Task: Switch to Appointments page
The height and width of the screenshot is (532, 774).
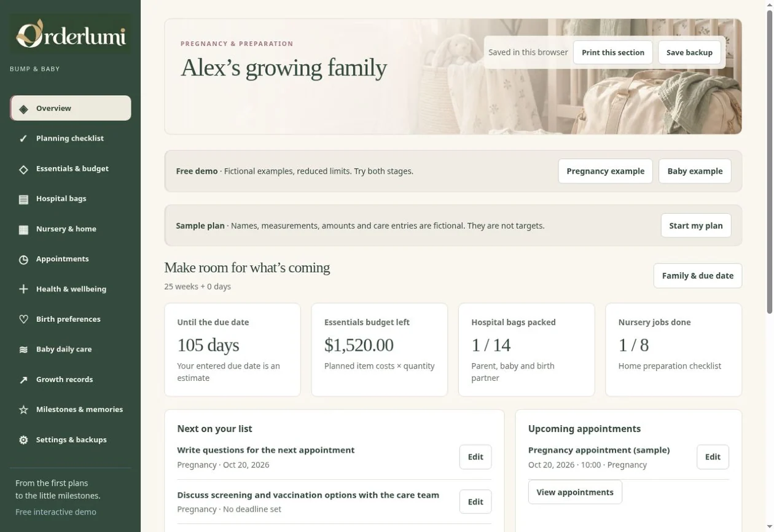Action: (x=70, y=259)
